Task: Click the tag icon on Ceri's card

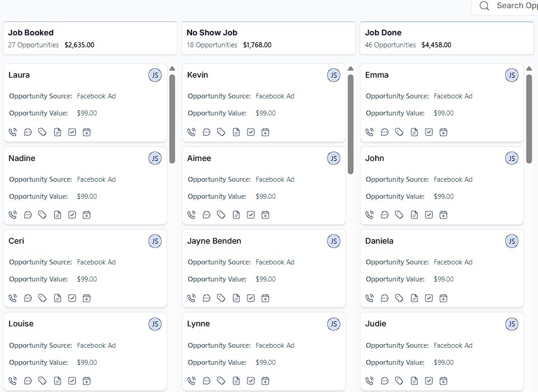Action: tap(42, 298)
